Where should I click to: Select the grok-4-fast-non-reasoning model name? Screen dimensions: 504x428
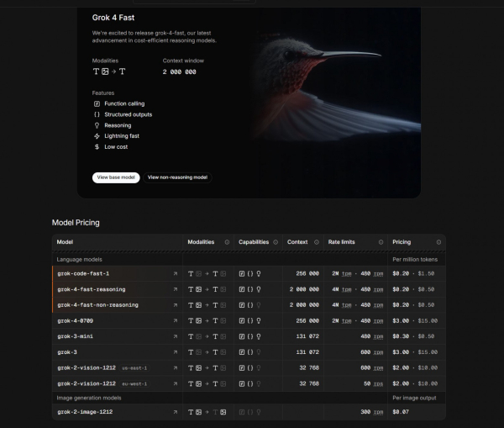click(x=97, y=304)
